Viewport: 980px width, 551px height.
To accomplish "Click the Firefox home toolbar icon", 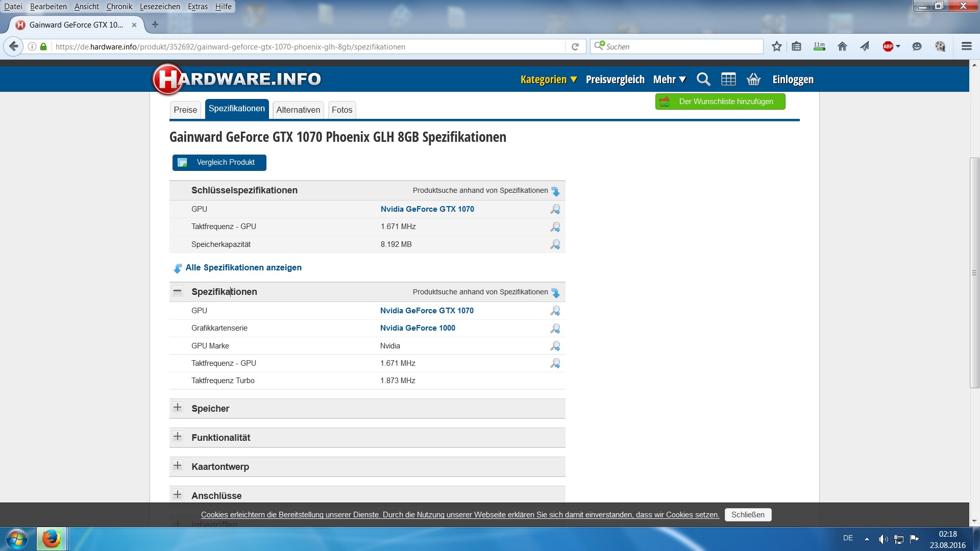I will 842,46.
